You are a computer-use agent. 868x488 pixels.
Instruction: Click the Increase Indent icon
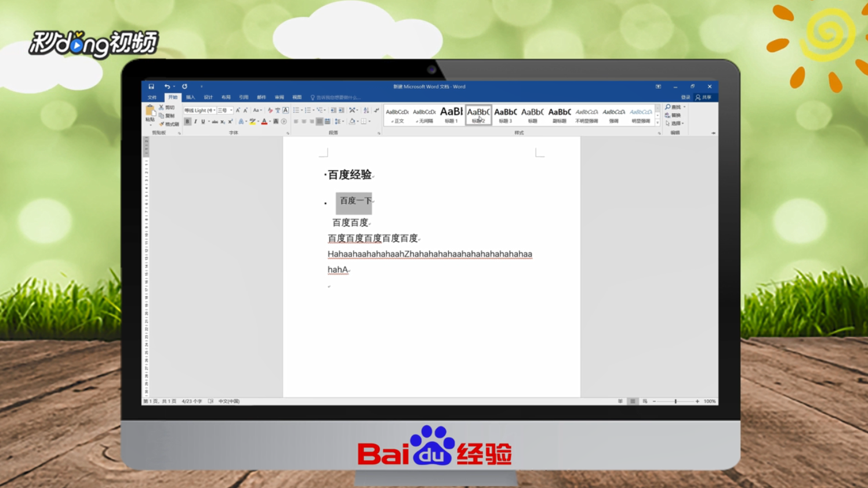point(342,110)
